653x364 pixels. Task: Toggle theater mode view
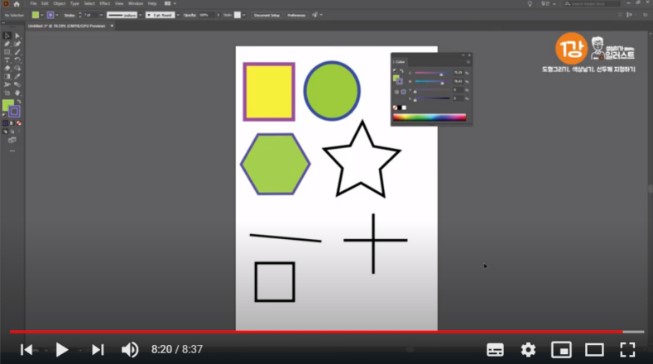click(x=594, y=349)
